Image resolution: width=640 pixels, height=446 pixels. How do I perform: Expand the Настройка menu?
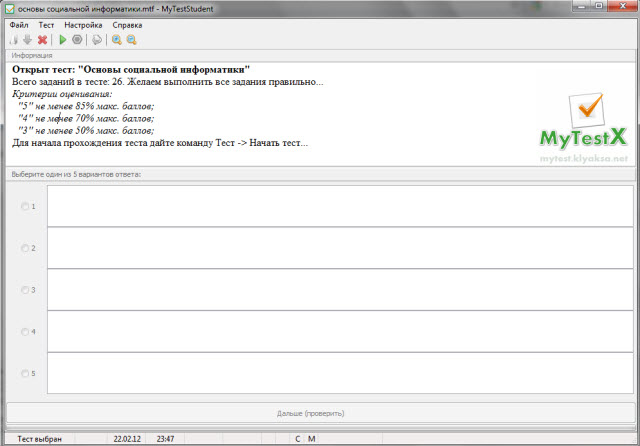[83, 23]
